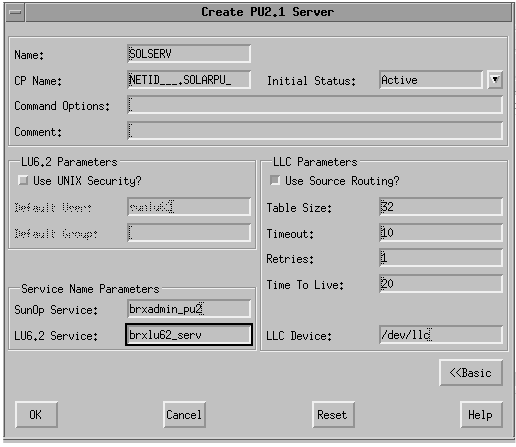Click the Retries field with value 1
The image size is (516, 447).
(441, 258)
